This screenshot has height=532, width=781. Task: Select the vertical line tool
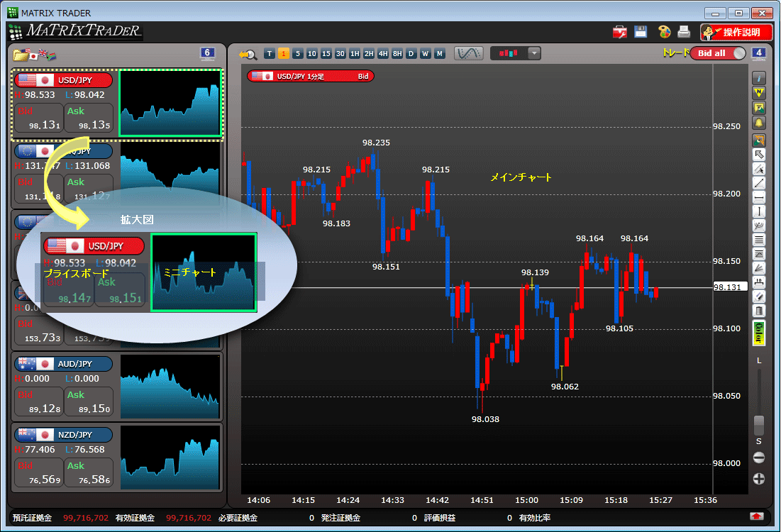tap(758, 211)
